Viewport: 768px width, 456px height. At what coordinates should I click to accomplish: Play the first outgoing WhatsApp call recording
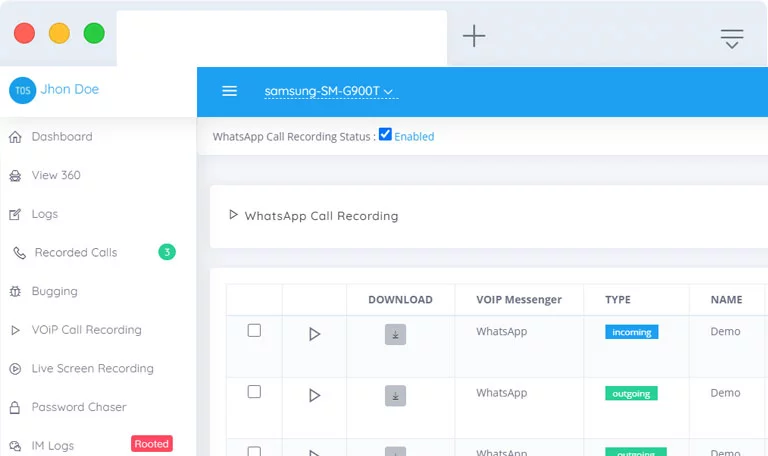(314, 395)
